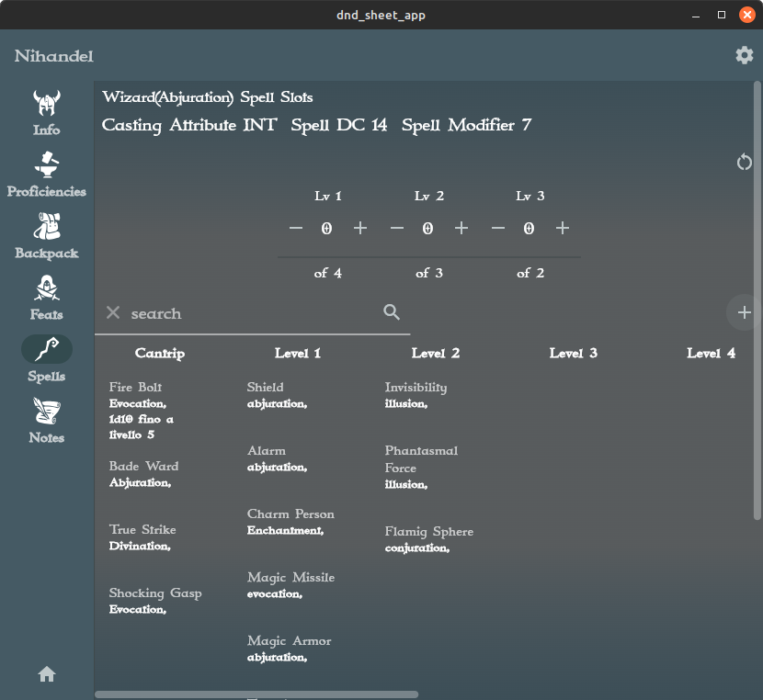Screen dimensions: 763x700
Task: Click the magnifier search icon
Action: [392, 312]
